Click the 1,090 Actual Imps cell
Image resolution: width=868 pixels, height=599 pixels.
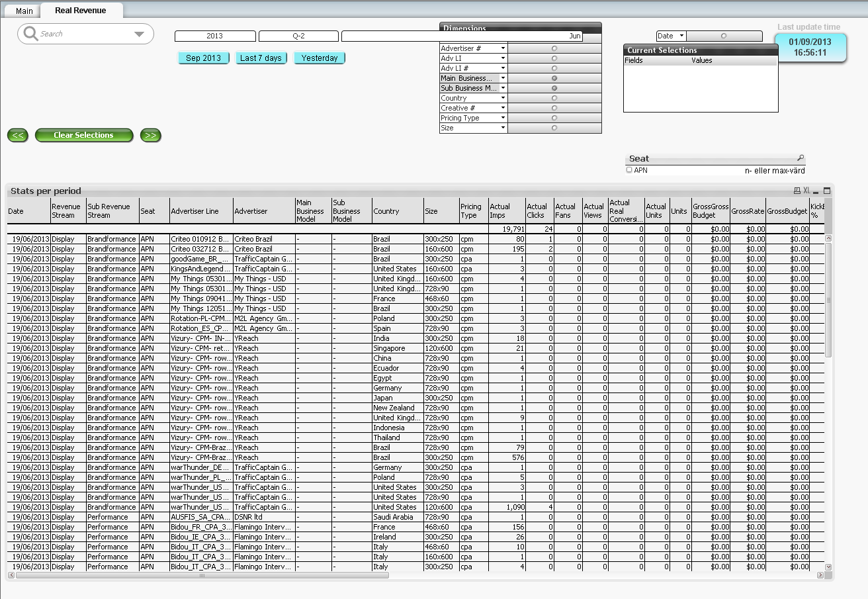point(507,507)
